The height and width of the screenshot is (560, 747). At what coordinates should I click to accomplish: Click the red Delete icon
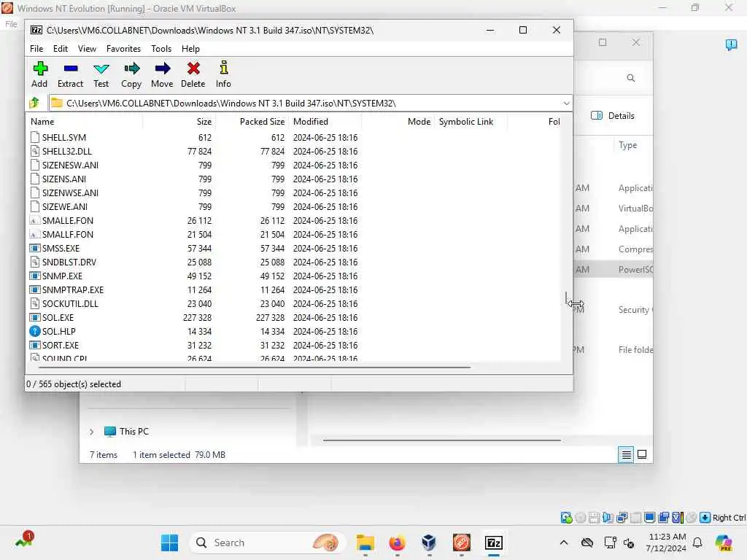tap(193, 69)
